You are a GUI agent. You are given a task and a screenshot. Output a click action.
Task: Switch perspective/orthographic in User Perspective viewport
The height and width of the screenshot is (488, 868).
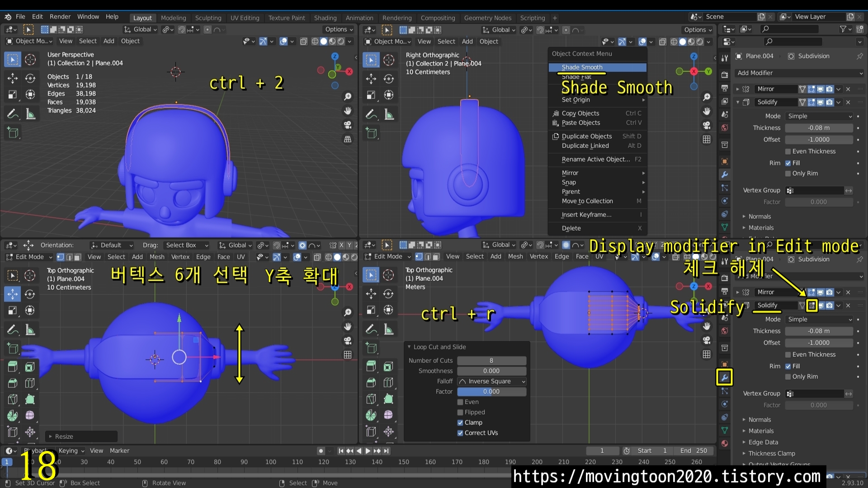pos(348,139)
